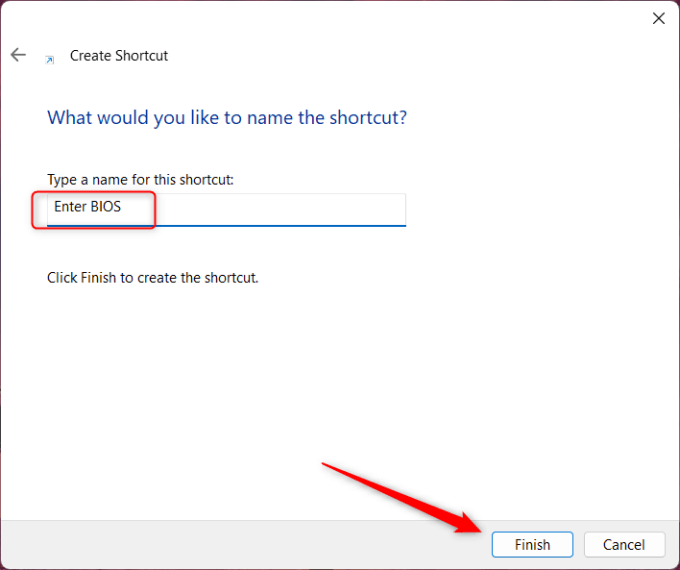Close the Create Shortcut dialog

pos(658,18)
